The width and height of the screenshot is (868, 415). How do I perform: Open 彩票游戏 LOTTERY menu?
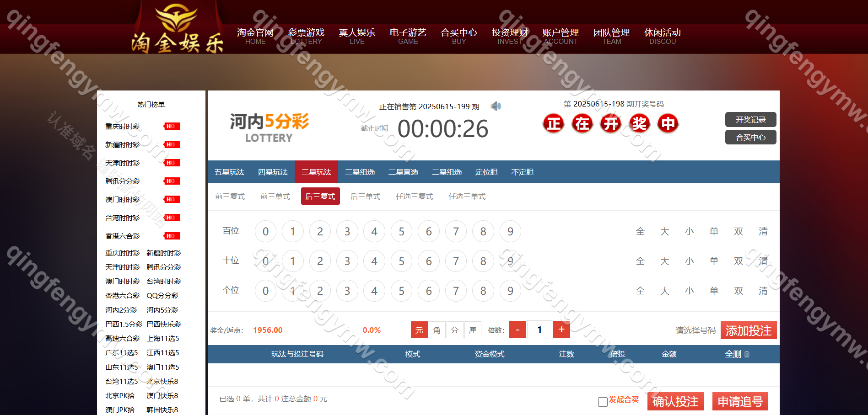(306, 36)
